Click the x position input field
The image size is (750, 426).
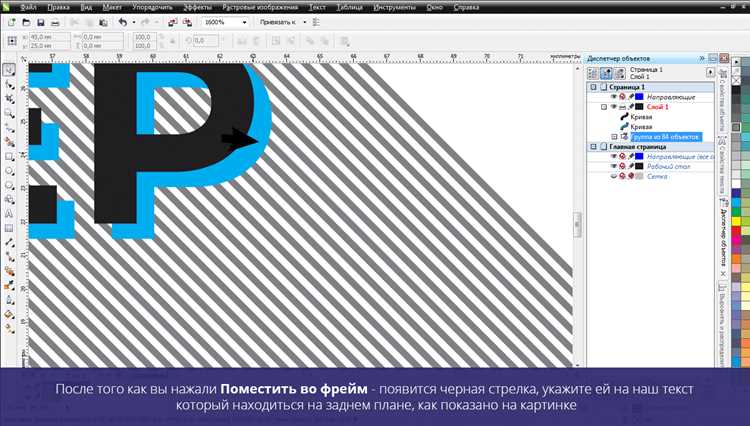coord(49,37)
